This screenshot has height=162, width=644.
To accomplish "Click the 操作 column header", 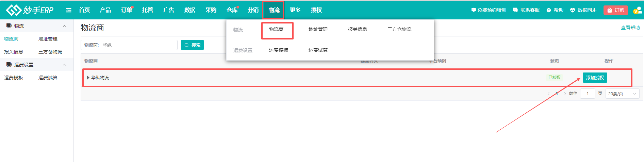I will (609, 61).
